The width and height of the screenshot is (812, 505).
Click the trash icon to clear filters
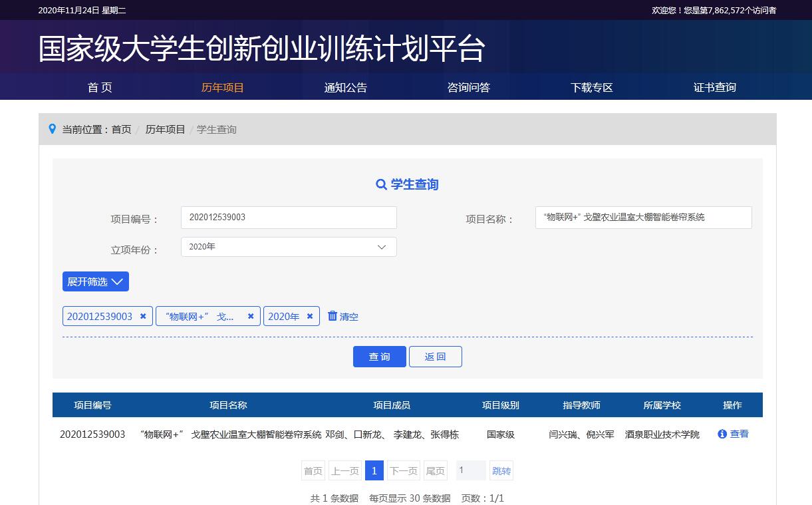tap(333, 316)
